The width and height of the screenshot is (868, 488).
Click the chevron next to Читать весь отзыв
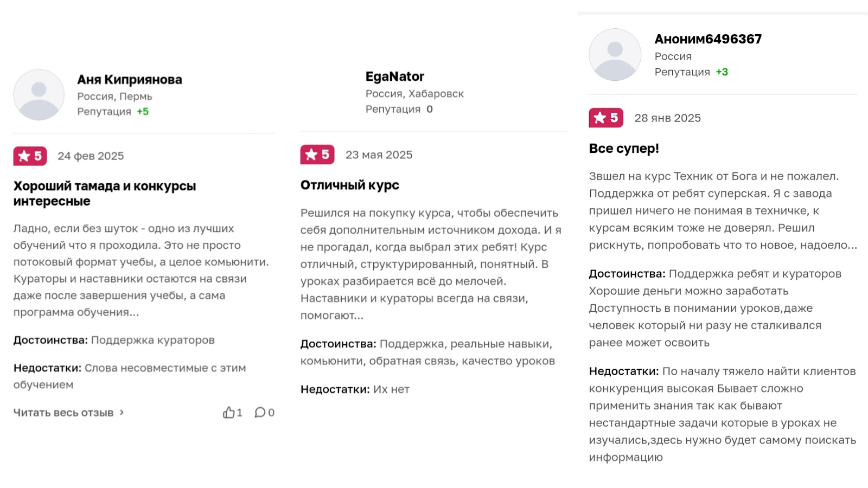click(x=122, y=413)
